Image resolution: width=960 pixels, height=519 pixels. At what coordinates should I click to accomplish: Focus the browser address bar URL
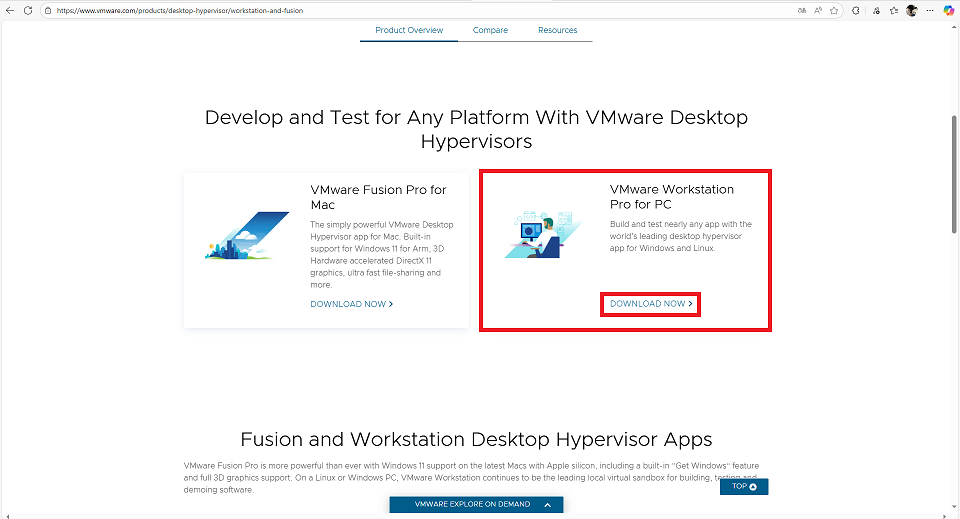[x=179, y=10]
